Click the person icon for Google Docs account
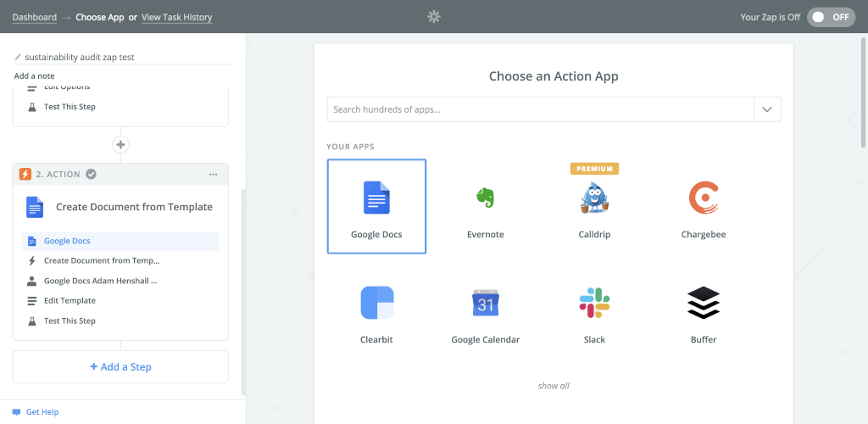This screenshot has width=868, height=424. (31, 281)
